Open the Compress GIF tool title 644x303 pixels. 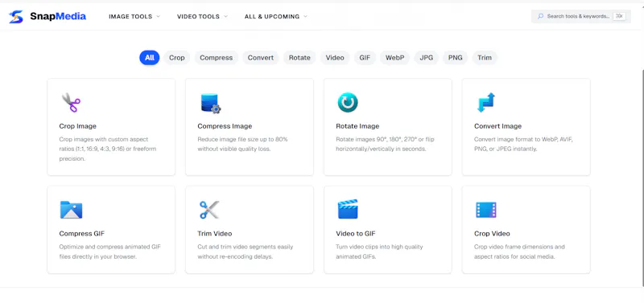[x=82, y=234]
